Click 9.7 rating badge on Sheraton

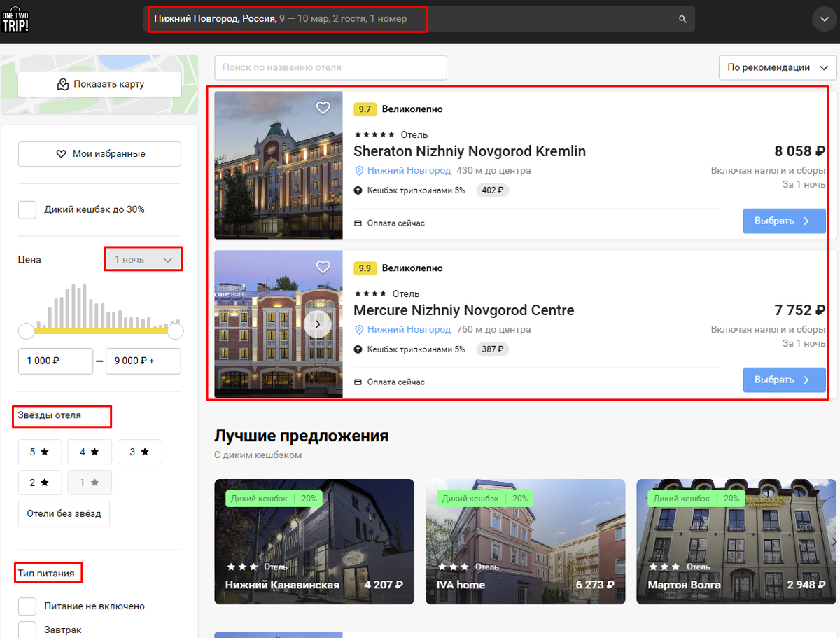point(365,109)
